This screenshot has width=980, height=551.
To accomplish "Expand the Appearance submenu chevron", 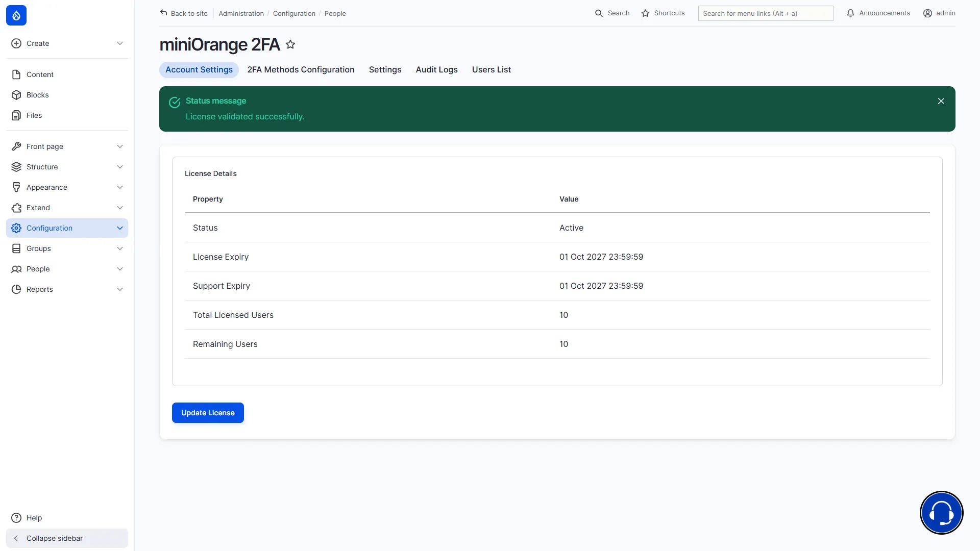I will coord(120,187).
